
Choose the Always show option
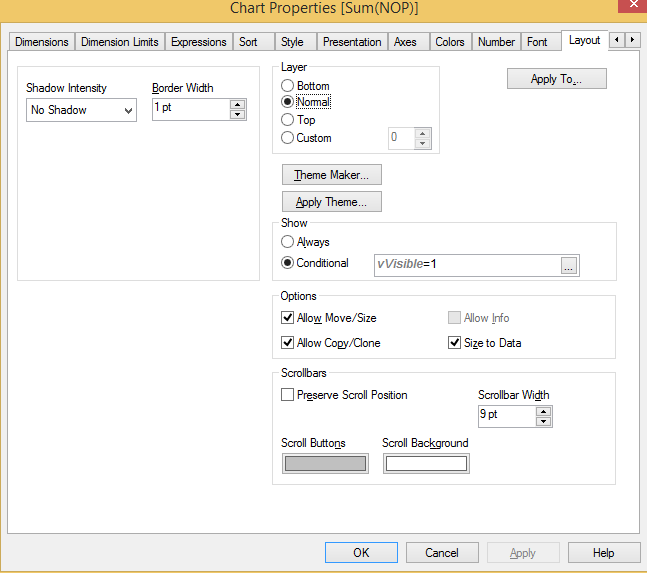pos(288,242)
